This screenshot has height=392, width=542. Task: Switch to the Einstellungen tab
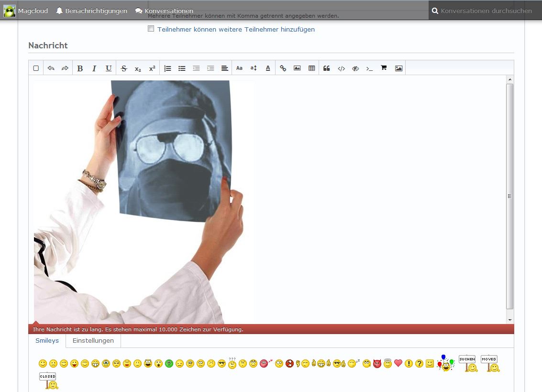click(x=93, y=340)
